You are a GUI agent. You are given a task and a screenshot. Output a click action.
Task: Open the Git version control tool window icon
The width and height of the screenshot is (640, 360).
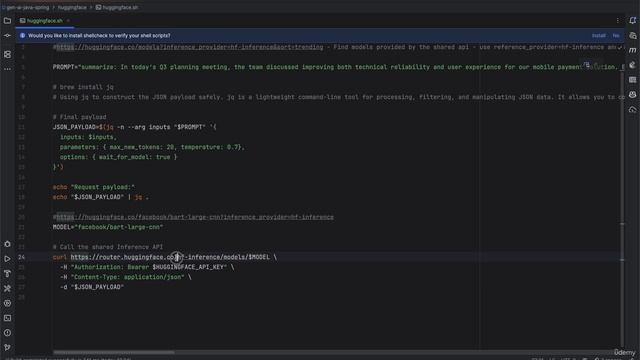click(x=7, y=347)
